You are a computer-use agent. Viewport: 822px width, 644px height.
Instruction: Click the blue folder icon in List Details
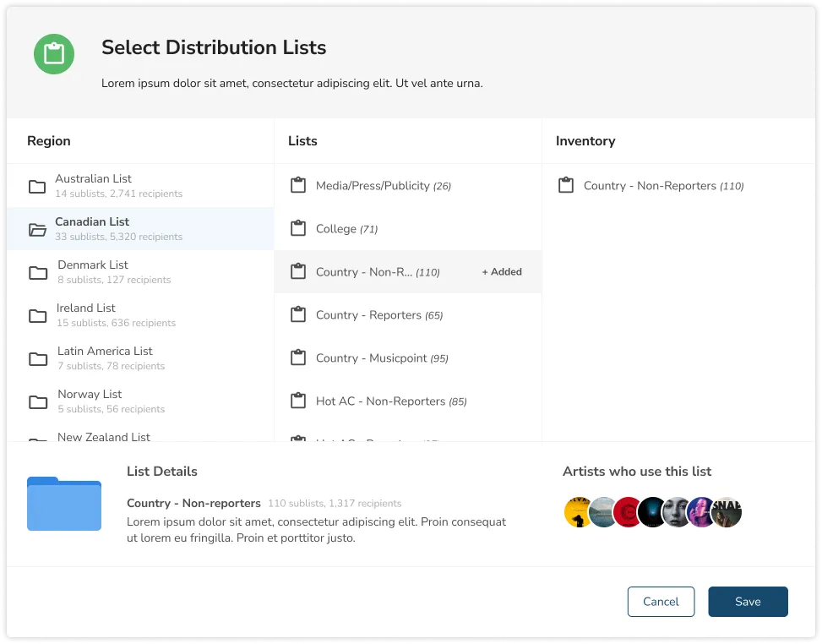point(63,504)
